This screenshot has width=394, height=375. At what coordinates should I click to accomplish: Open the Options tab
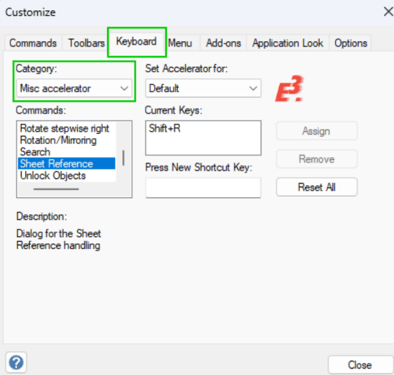[x=351, y=43]
